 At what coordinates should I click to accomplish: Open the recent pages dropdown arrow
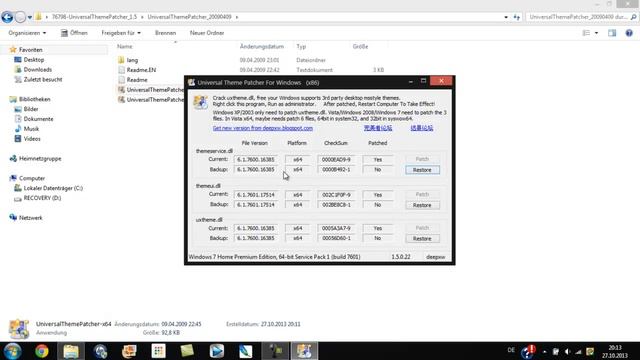point(30,18)
